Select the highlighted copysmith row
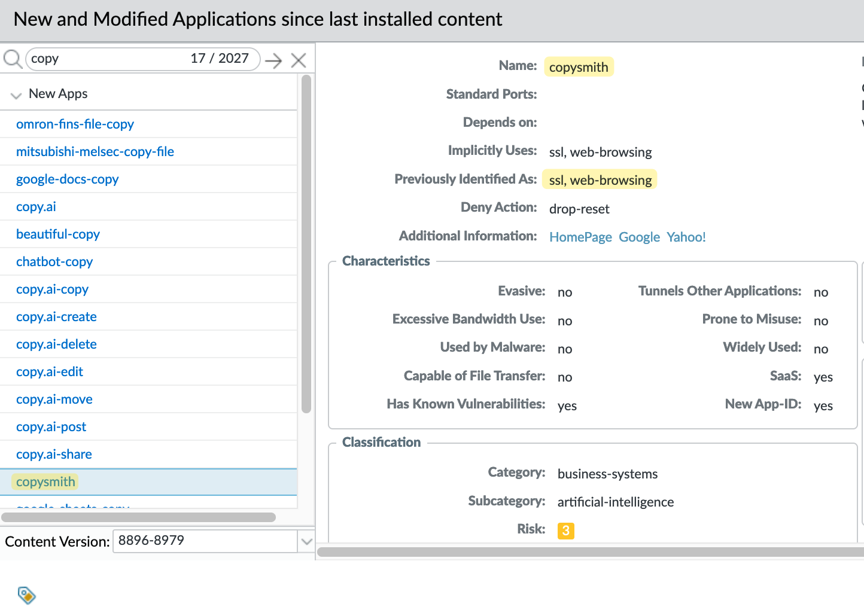The width and height of the screenshot is (864, 616). click(148, 482)
